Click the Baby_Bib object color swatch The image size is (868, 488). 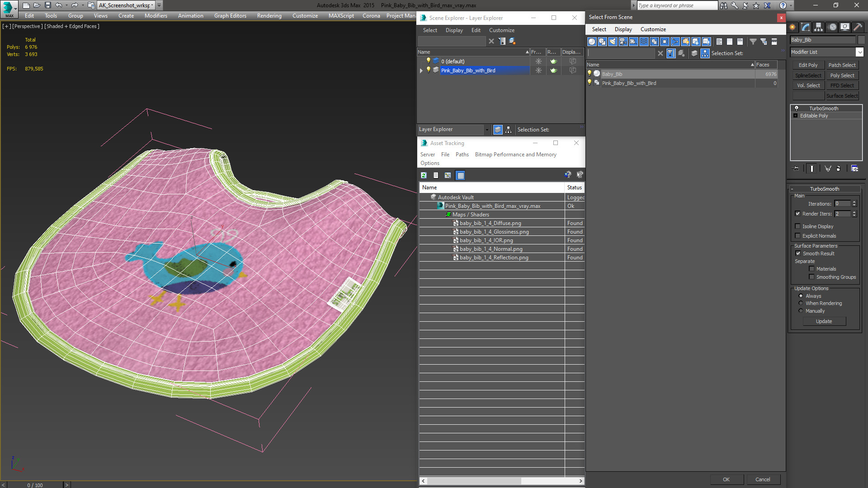pos(861,40)
